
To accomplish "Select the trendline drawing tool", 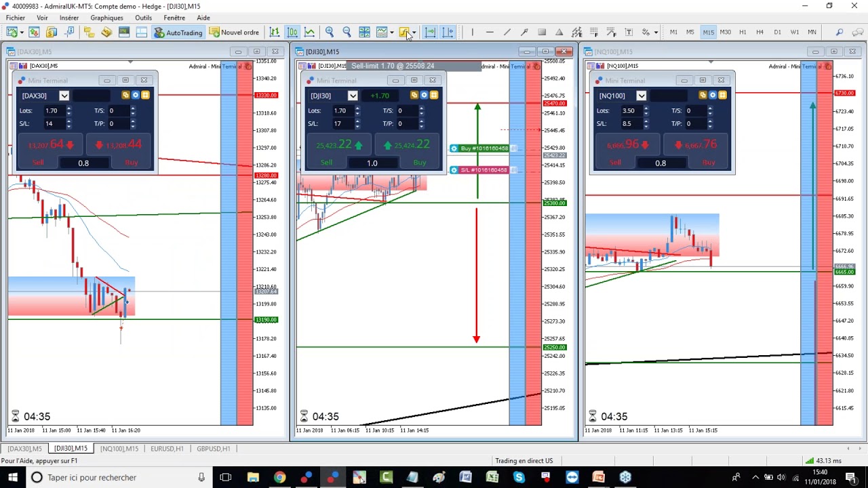I will click(x=507, y=32).
